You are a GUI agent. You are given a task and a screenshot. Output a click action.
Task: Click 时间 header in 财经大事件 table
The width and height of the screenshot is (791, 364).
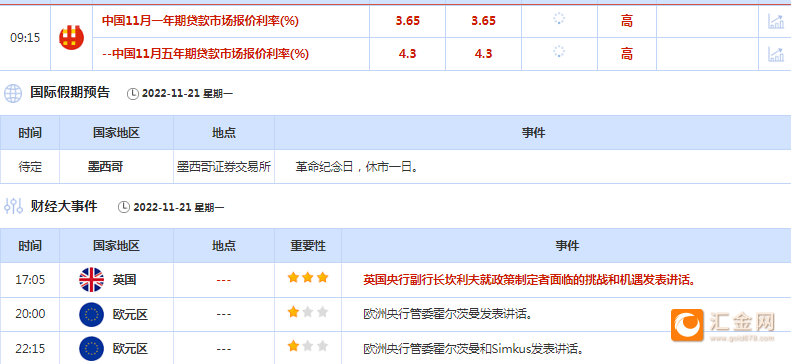[30, 246]
